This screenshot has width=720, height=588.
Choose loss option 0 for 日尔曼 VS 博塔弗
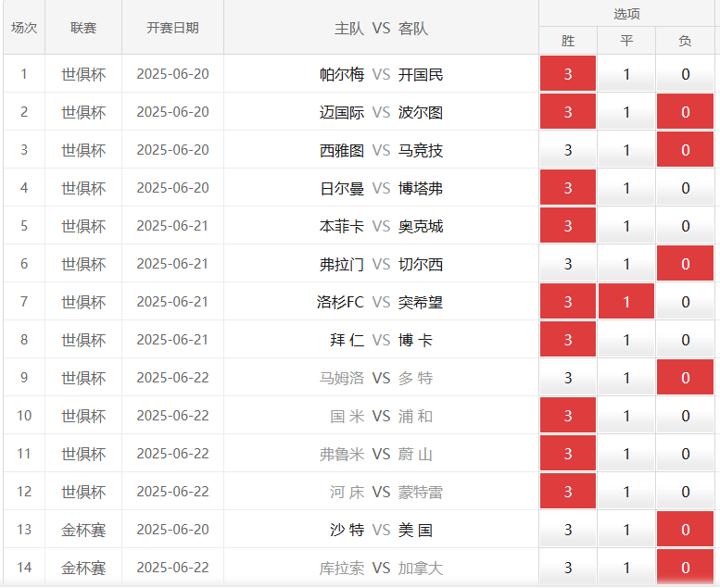tap(685, 188)
